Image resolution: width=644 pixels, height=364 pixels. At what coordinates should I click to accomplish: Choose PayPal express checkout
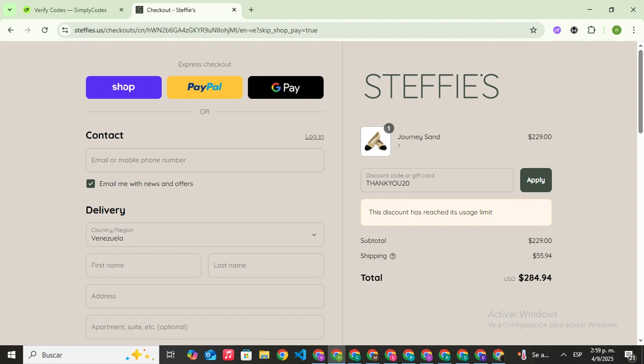(205, 87)
